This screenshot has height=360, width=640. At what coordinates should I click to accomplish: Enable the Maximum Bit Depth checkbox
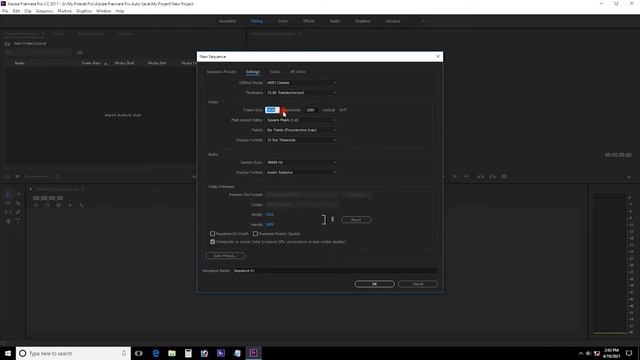[213, 233]
